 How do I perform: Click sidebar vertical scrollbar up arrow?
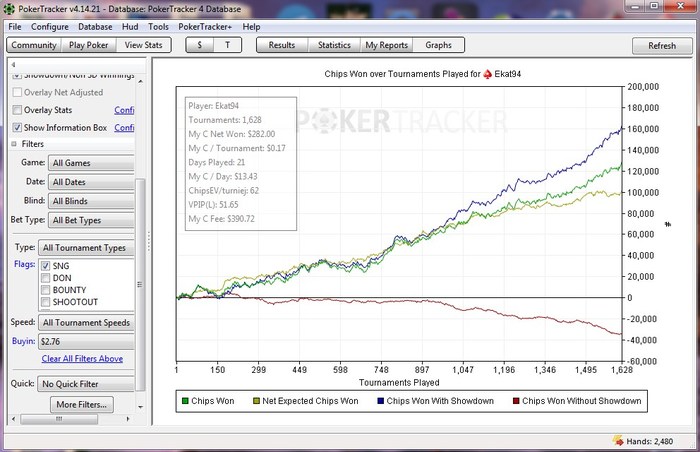[141, 81]
